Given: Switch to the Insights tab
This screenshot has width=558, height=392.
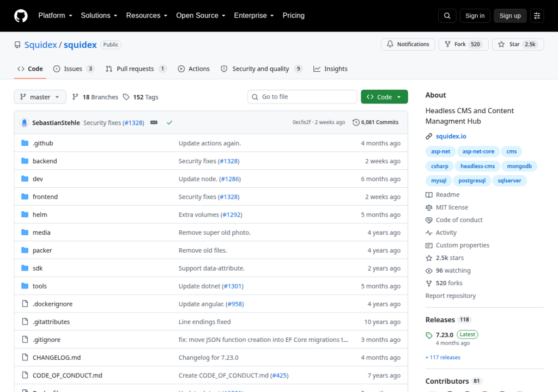Looking at the screenshot, I should pyautogui.click(x=330, y=69).
